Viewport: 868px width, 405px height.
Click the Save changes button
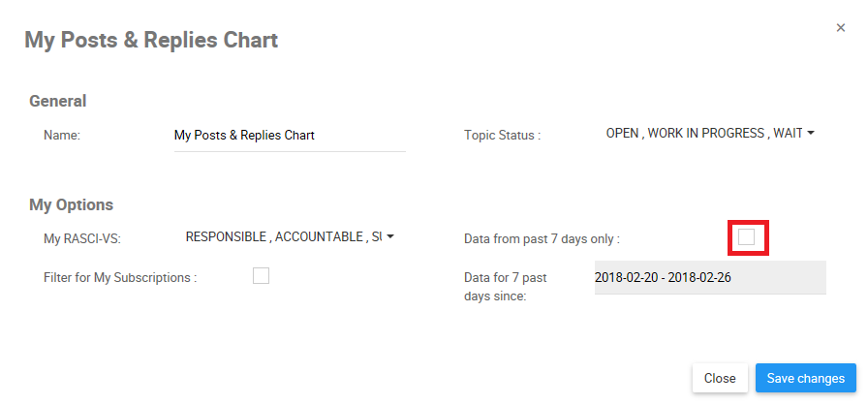[x=805, y=378]
